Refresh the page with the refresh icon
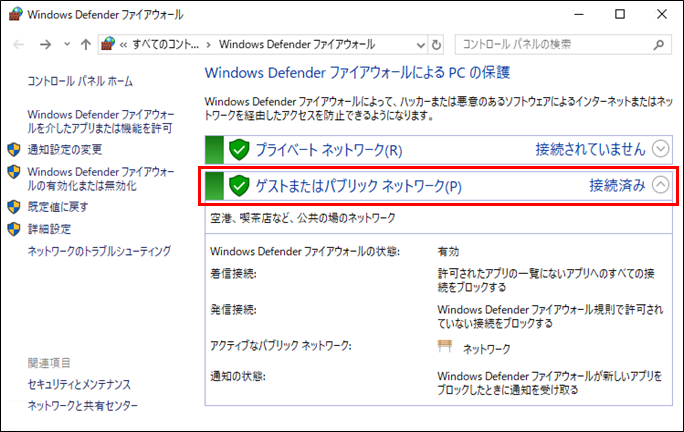684x432 pixels. point(436,45)
